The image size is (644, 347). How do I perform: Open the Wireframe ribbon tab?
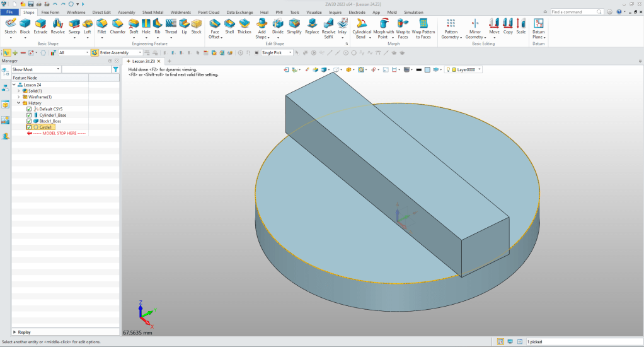(x=76, y=12)
